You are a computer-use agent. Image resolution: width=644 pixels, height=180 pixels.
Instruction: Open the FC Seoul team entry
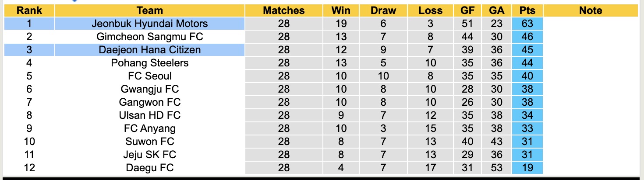[150, 76]
